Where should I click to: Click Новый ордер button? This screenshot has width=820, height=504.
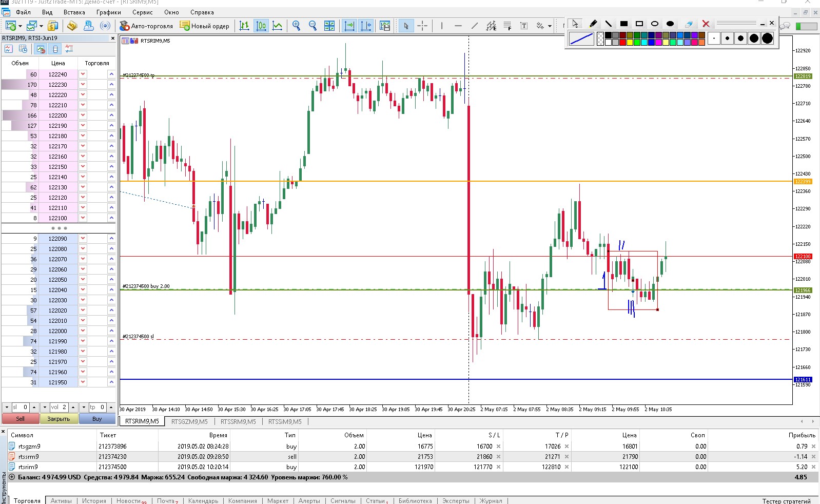(205, 26)
